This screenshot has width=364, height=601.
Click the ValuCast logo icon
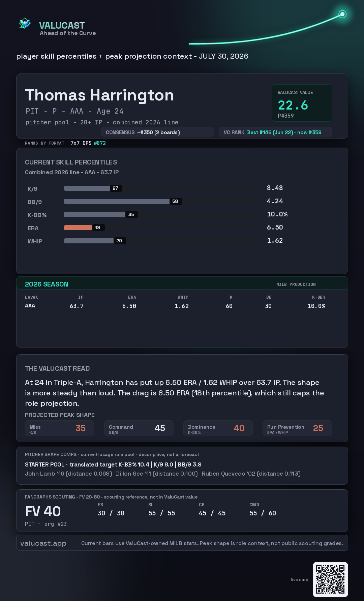25,23
